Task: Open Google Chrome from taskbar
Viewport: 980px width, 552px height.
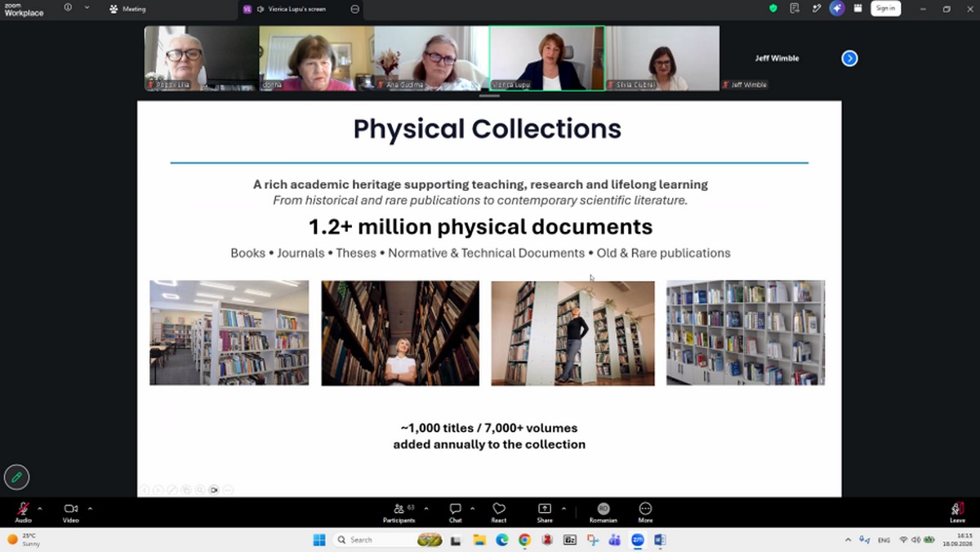Action: [524, 540]
